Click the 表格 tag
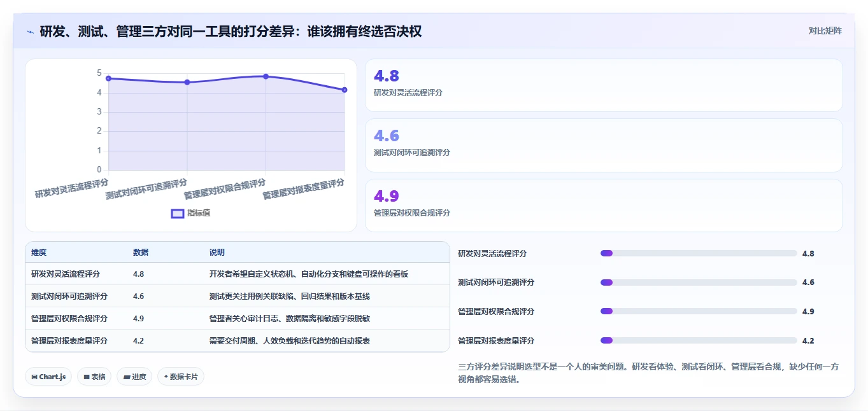This screenshot has width=868, height=411. pos(94,377)
